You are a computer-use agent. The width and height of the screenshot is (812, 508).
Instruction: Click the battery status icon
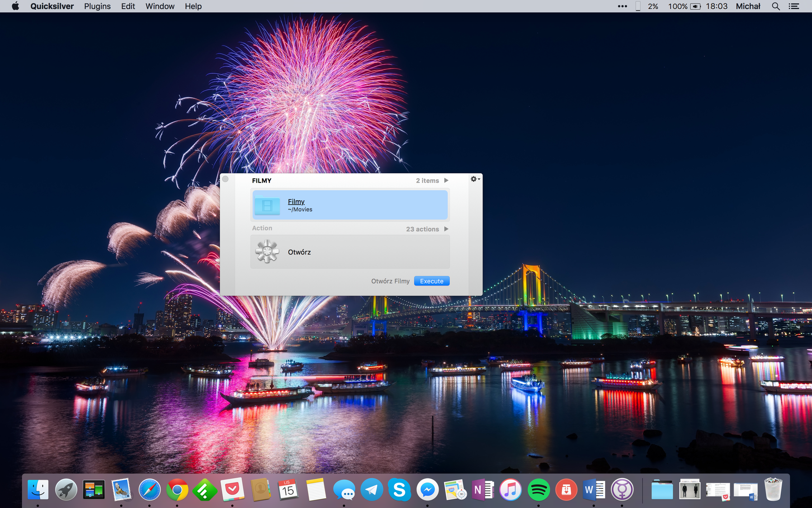pyautogui.click(x=695, y=6)
